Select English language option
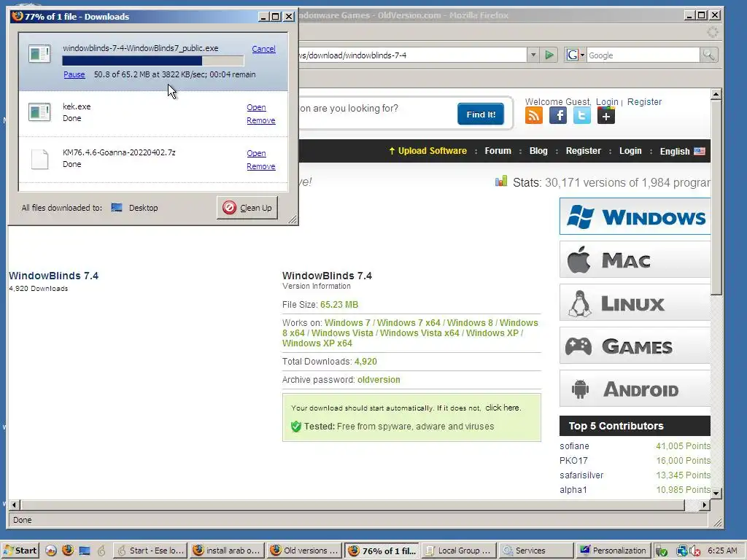 682,152
